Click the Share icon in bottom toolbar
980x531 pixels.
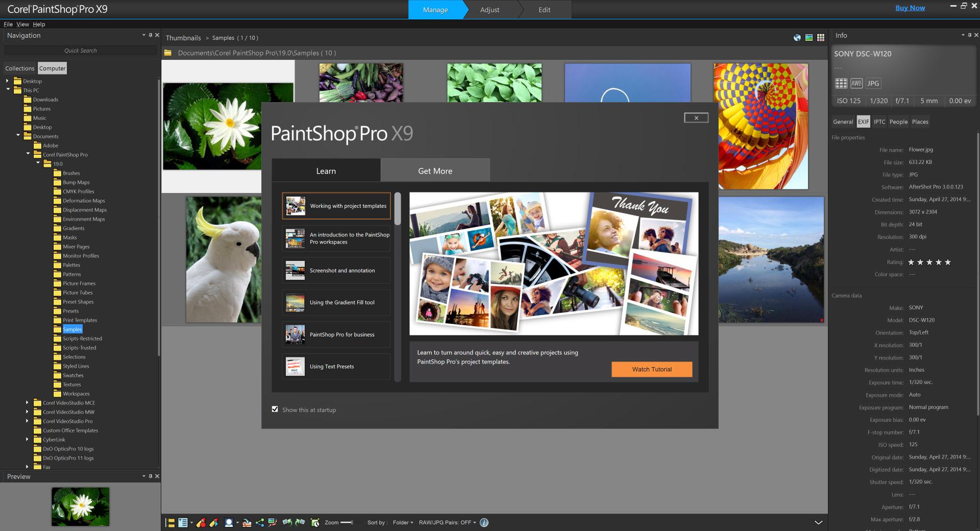tap(260, 522)
